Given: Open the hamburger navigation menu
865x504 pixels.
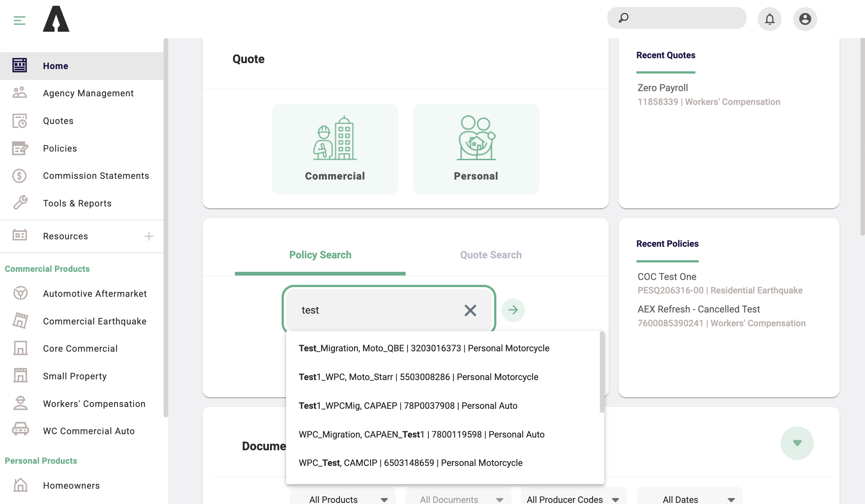Looking at the screenshot, I should [19, 20].
